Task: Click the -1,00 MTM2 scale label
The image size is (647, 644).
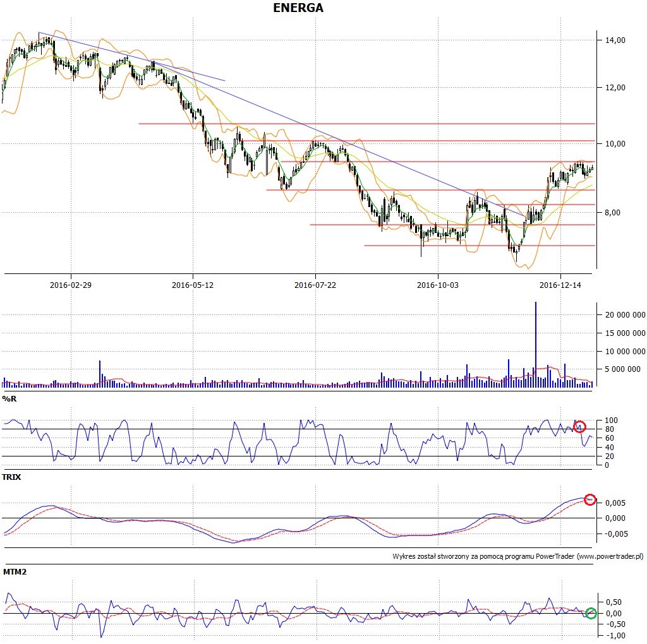Action: point(614,635)
